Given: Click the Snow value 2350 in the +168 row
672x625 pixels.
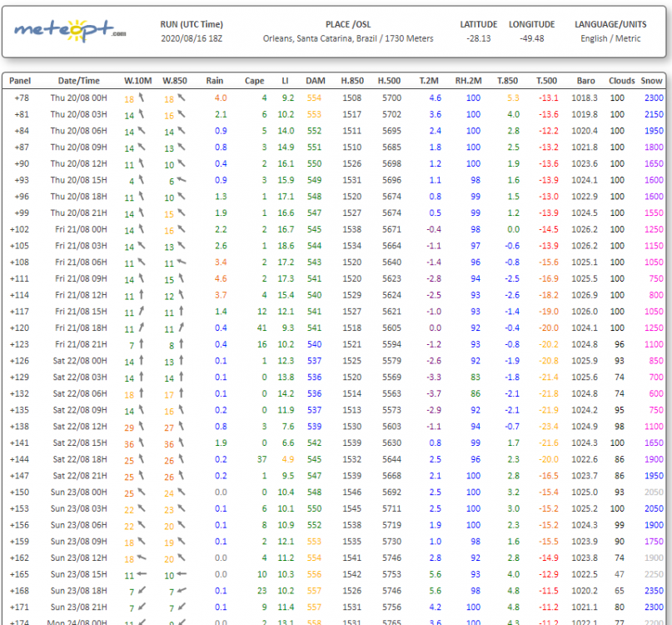Looking at the screenshot, I should pos(654,591).
